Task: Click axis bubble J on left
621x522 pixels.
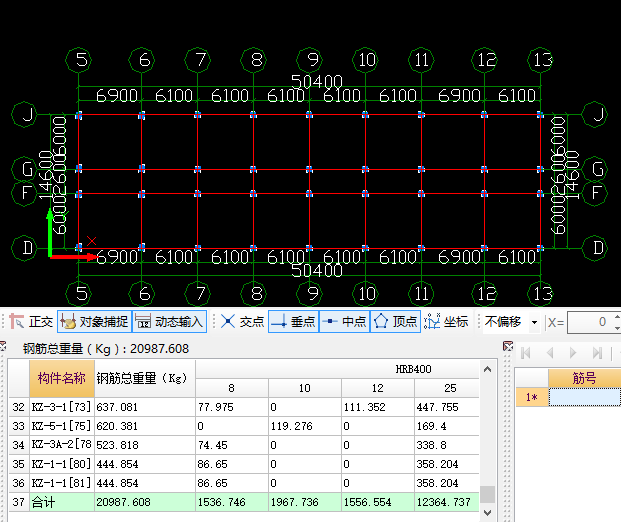Action: (x=25, y=114)
